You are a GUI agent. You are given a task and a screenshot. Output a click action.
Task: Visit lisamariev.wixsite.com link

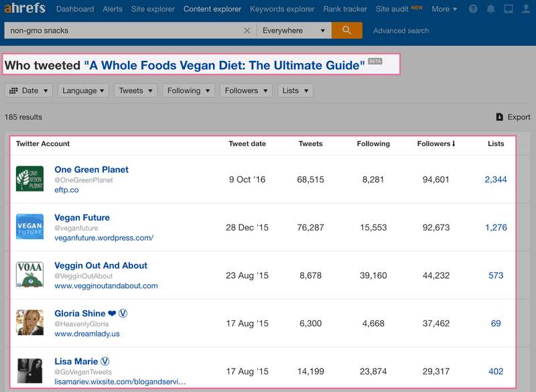pos(120,381)
